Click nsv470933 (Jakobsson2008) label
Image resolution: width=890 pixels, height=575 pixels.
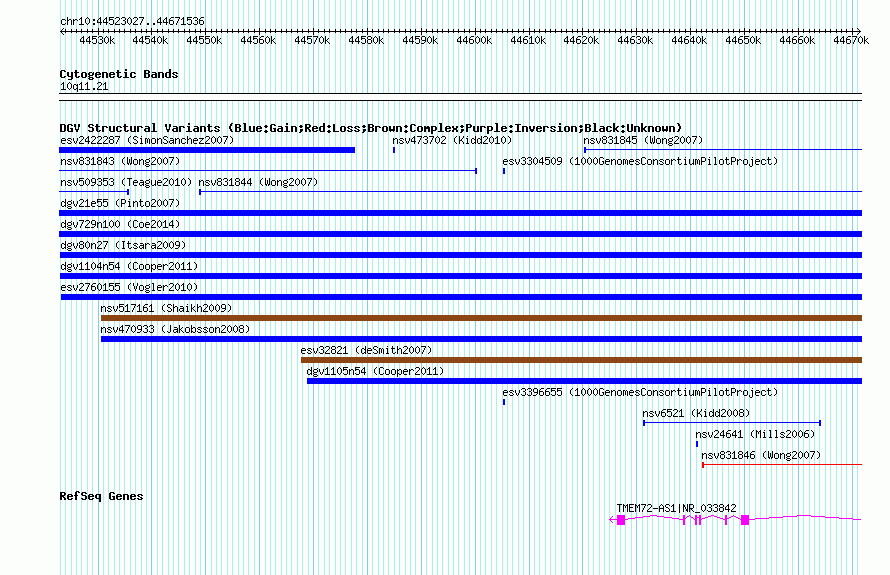click(x=175, y=329)
